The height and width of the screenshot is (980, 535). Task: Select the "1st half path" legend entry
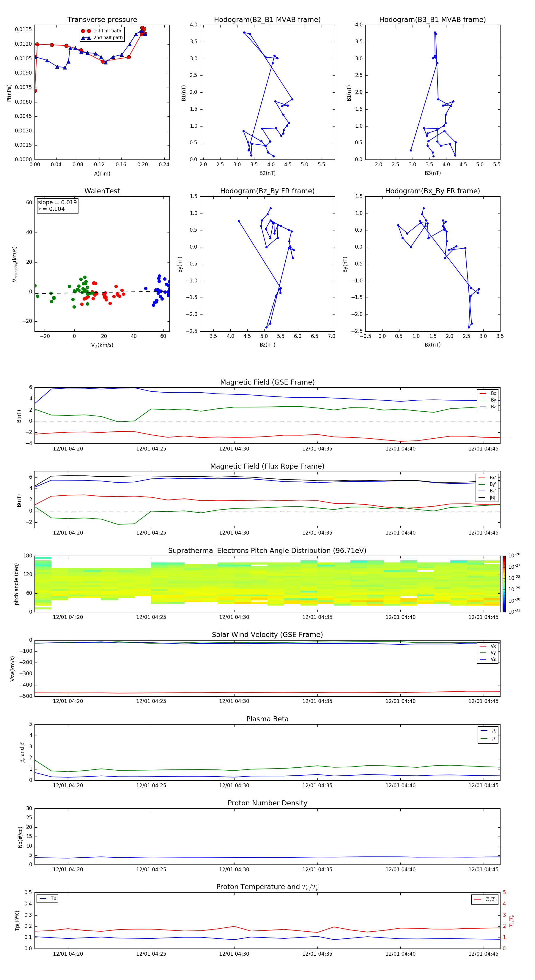pos(102,31)
